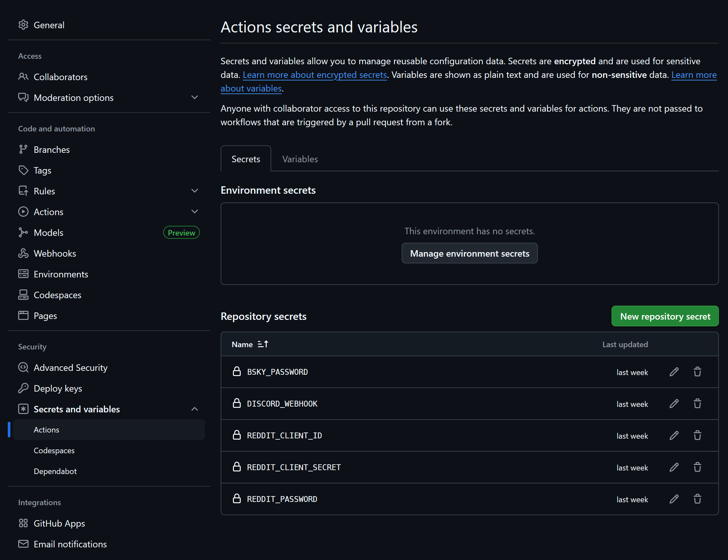This screenshot has height=560, width=728.
Task: Delete the BSKY_PASSWORD secret with trash icon
Action: 697,372
